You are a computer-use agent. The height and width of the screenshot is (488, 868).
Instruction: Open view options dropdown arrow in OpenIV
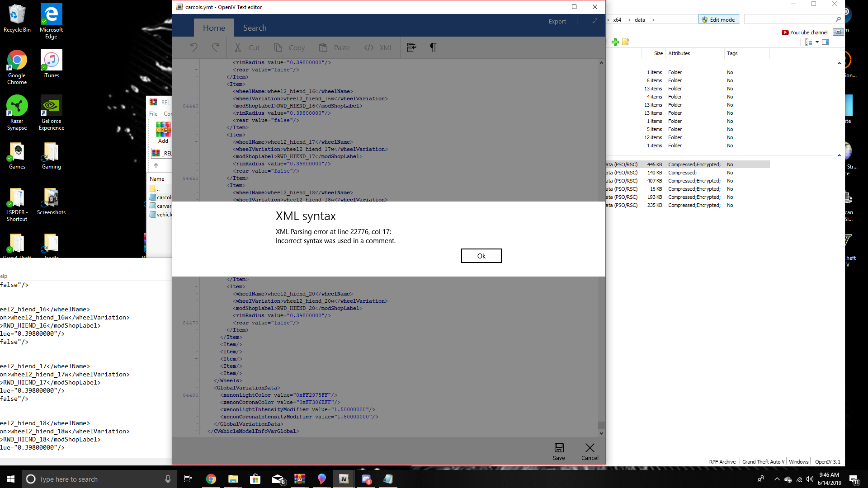tap(817, 42)
